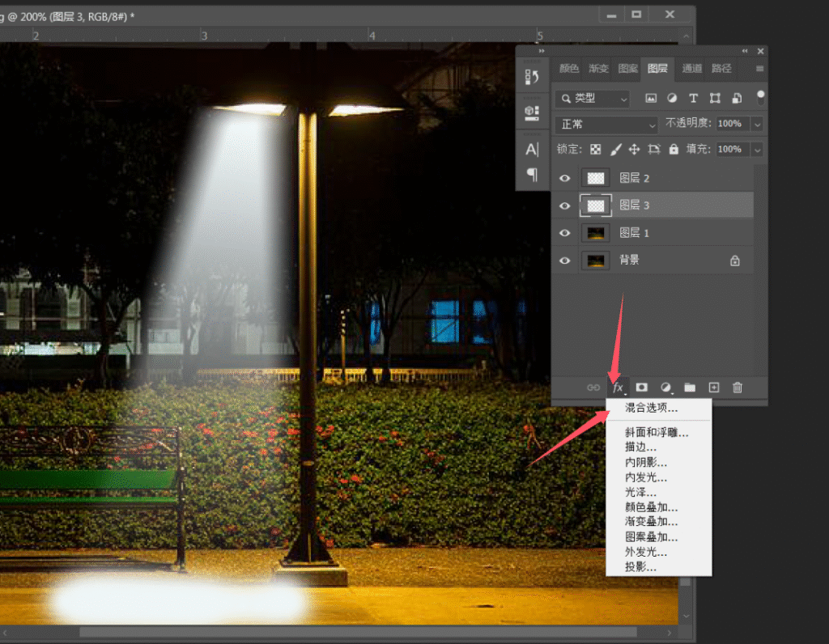Open the Layers panel options menu
829x644 pixels.
[759, 69]
